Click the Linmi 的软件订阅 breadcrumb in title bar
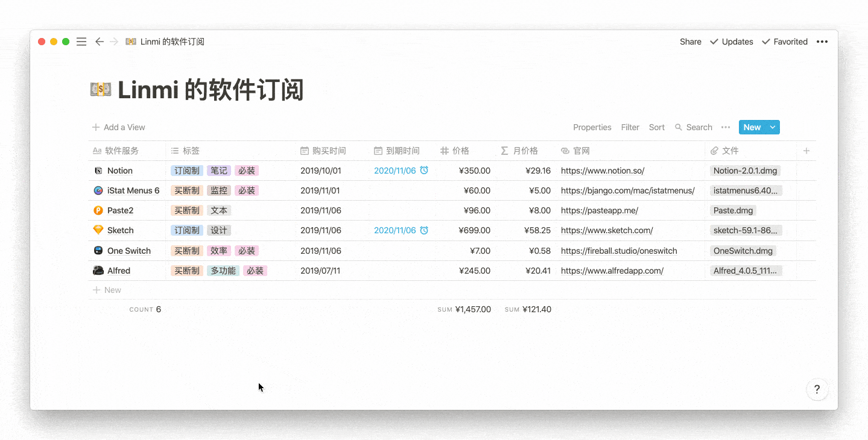The height and width of the screenshot is (440, 868). [173, 42]
